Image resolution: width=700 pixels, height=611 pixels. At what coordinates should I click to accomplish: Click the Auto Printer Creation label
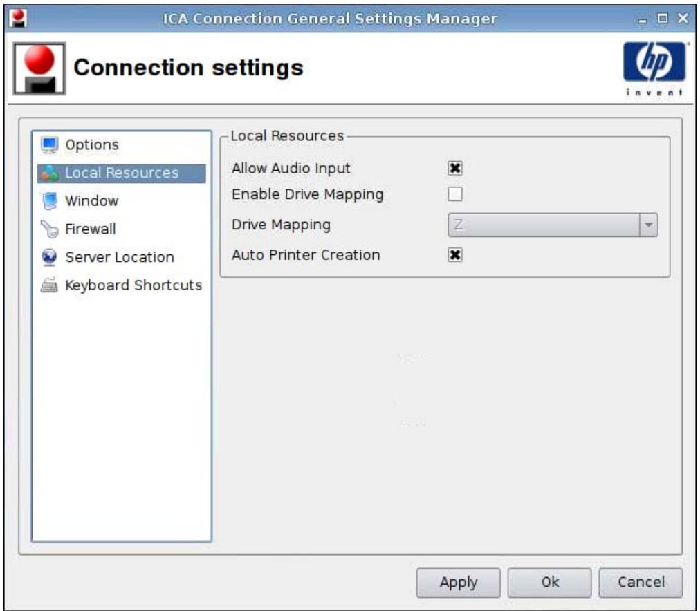point(306,255)
